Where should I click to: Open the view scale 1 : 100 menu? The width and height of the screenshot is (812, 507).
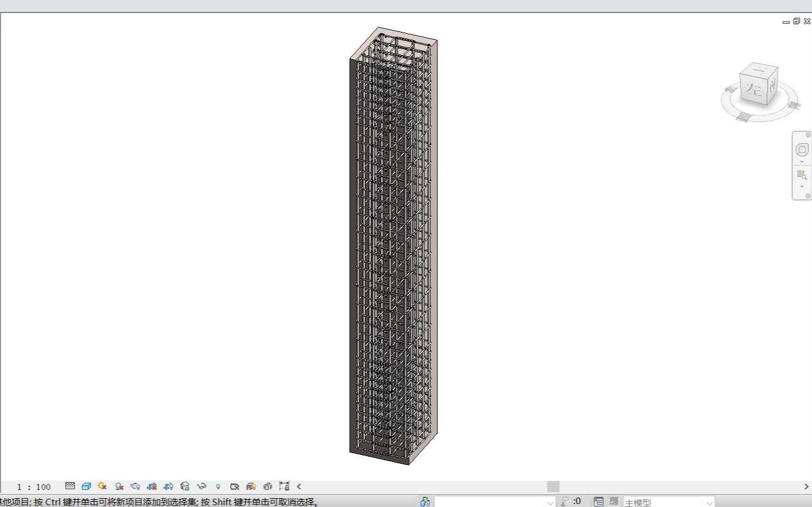point(34,487)
